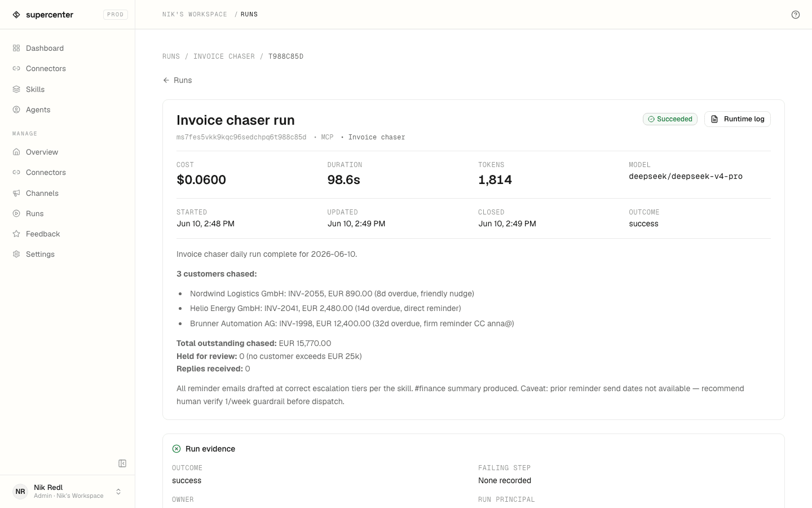Click the supercenter logo icon

[x=16, y=15]
